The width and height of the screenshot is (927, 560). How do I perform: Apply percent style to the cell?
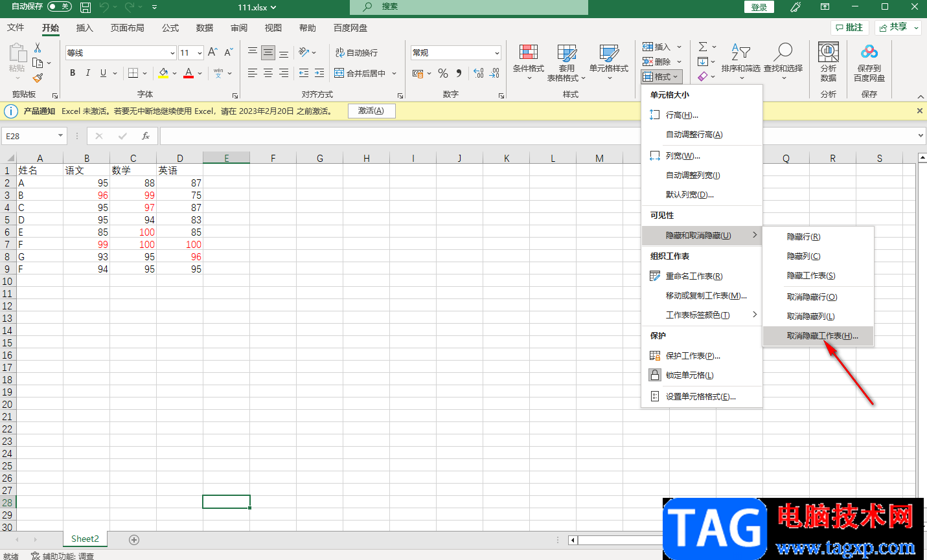[x=443, y=73]
